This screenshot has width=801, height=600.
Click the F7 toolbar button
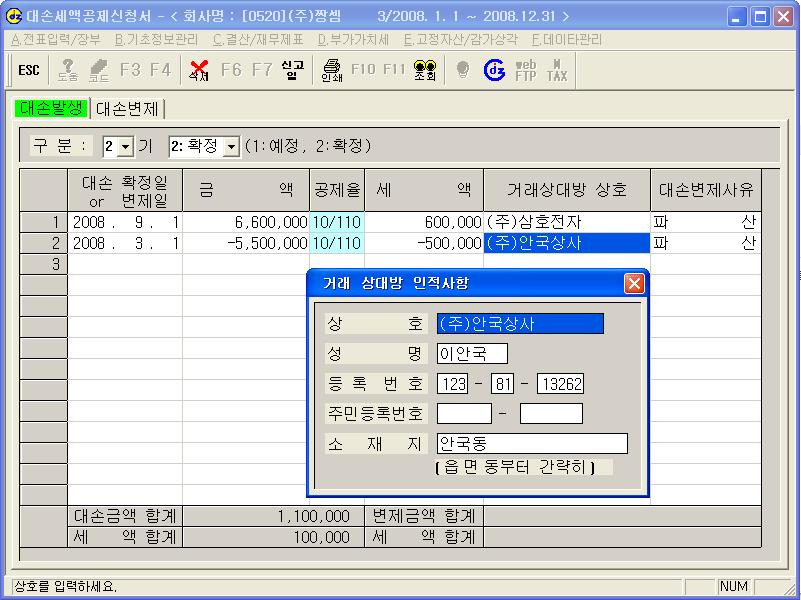click(262, 69)
